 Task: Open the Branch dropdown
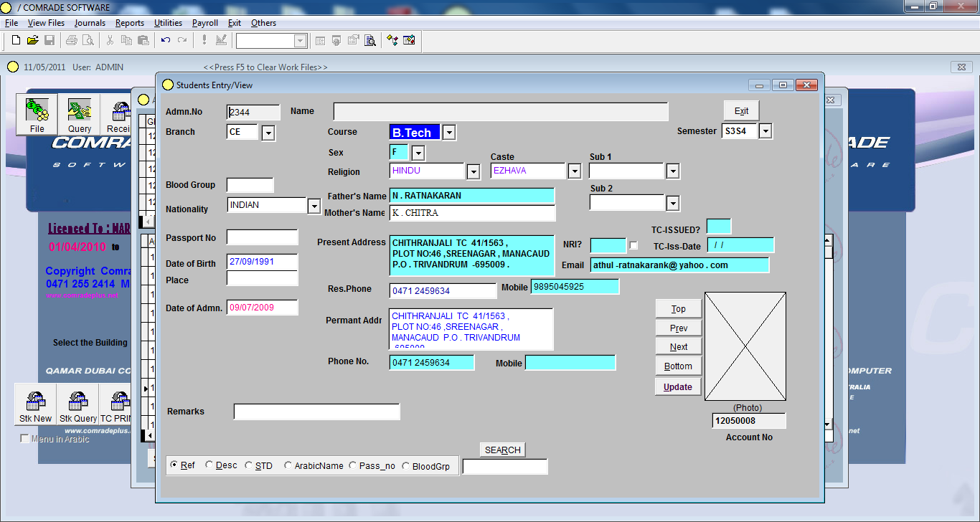pos(268,132)
